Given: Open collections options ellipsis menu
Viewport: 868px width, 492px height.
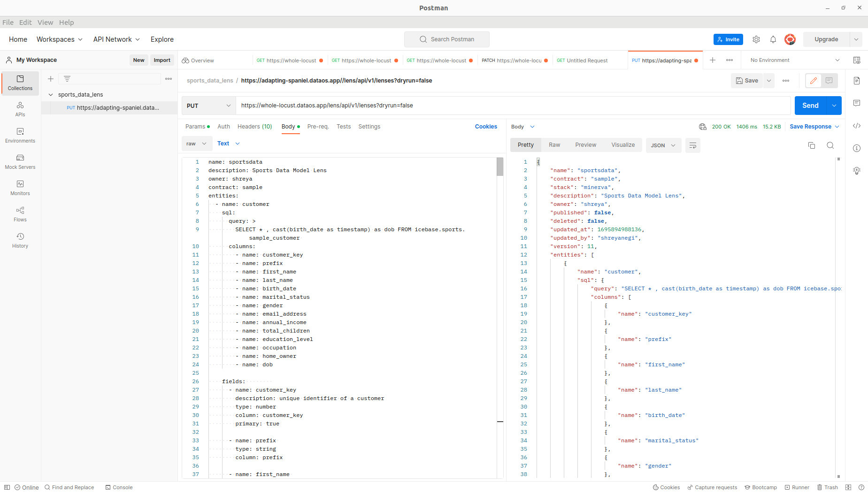Looking at the screenshot, I should click(169, 79).
